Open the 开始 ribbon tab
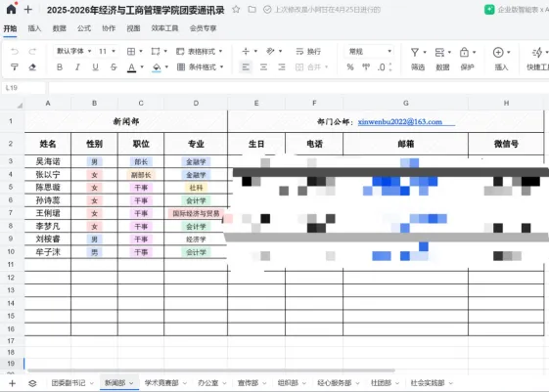This screenshot has width=549, height=392. coord(10,28)
